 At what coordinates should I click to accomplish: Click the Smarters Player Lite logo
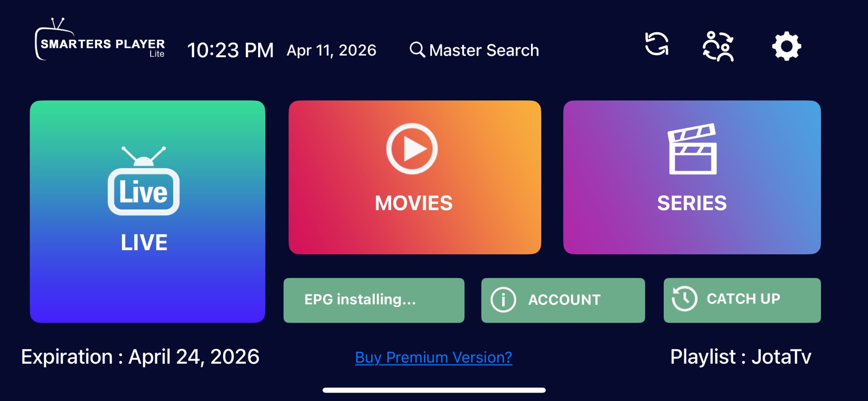tap(100, 39)
